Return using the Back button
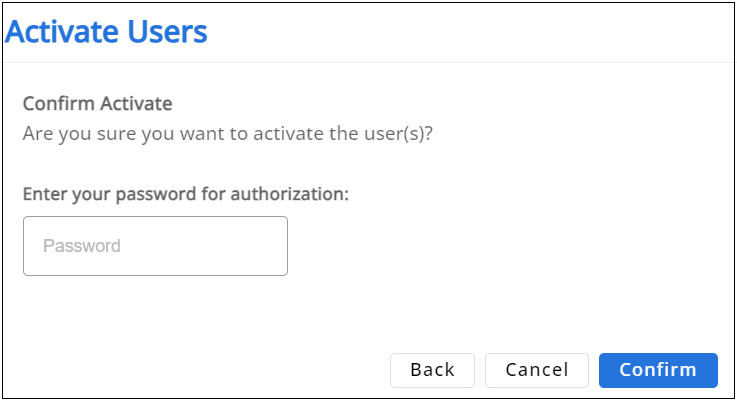This screenshot has width=737, height=401. 432,370
